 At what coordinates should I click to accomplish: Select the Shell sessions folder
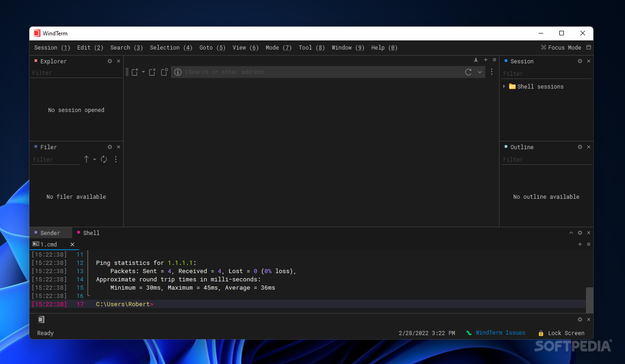[536, 86]
